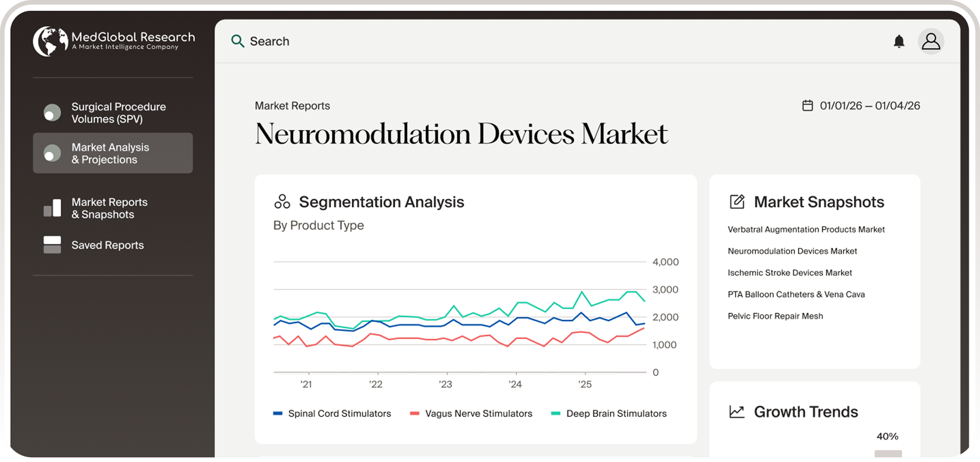
Task: Toggle Vagus Nerve Stimulators red legend swatch
Action: point(415,413)
